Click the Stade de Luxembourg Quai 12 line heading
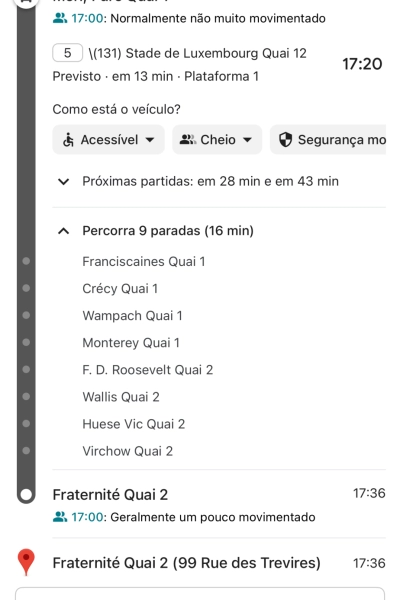 tap(198, 53)
